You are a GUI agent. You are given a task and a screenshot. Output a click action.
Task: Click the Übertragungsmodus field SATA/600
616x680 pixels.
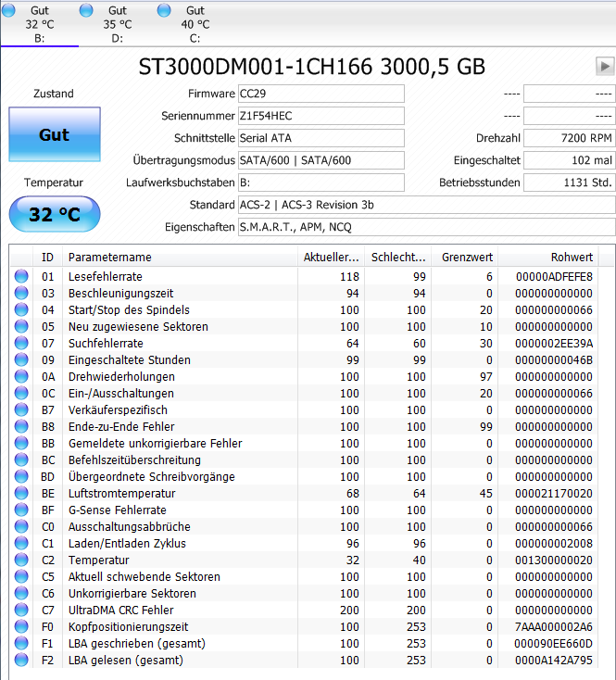pos(321,160)
